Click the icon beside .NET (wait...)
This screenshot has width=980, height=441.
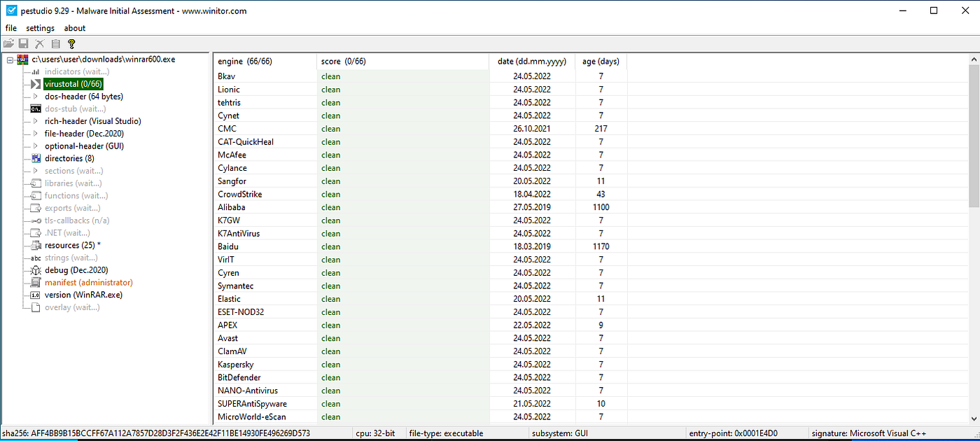point(36,233)
